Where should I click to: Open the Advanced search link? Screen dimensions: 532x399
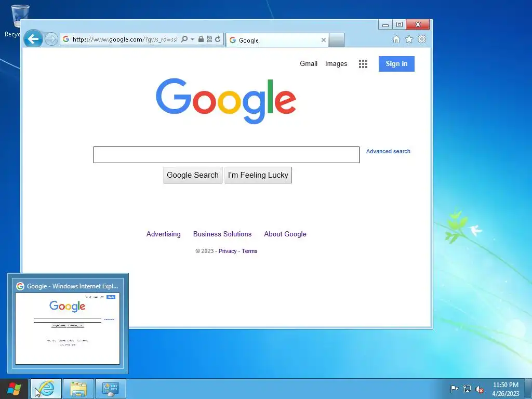(x=388, y=151)
